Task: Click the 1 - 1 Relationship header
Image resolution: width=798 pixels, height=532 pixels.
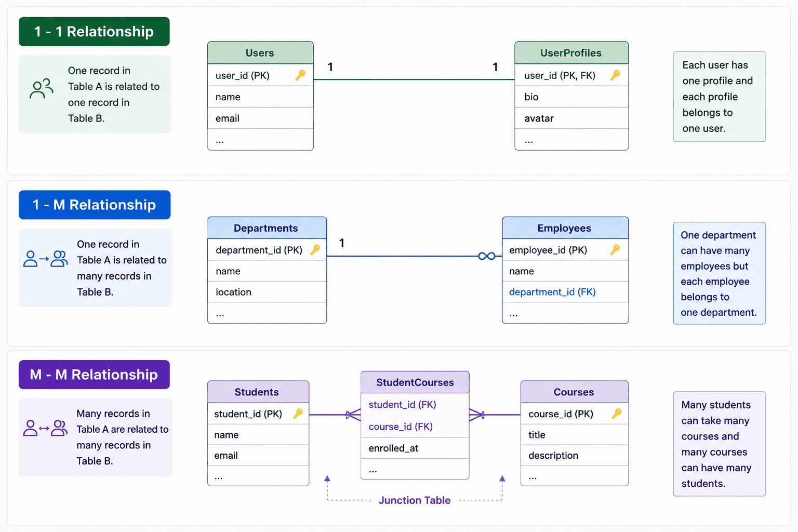Action: coord(94,32)
